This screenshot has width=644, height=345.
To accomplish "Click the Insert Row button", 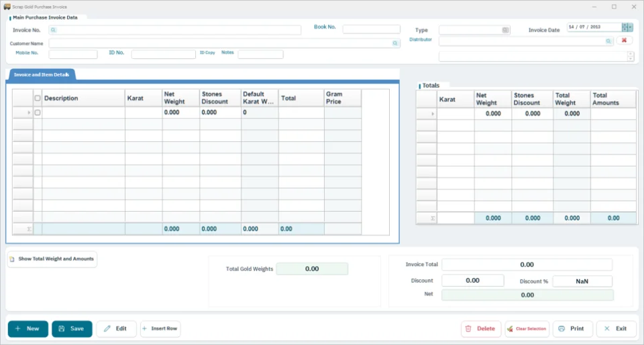I will pos(160,329).
